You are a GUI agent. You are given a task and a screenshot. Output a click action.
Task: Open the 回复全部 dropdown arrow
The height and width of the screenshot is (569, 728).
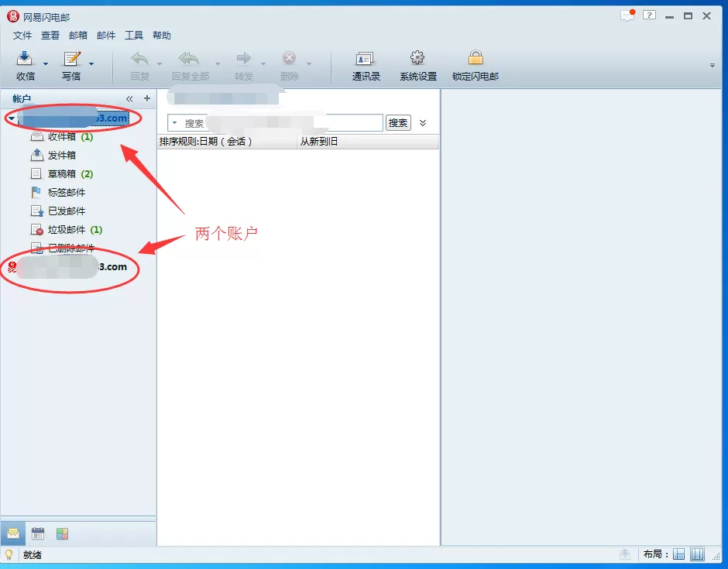click(218, 63)
